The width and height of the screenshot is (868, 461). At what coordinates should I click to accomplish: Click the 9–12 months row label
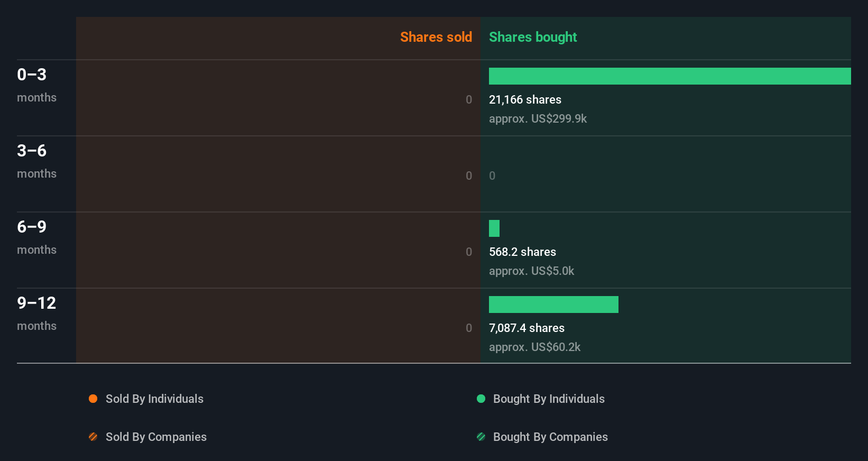click(36, 314)
